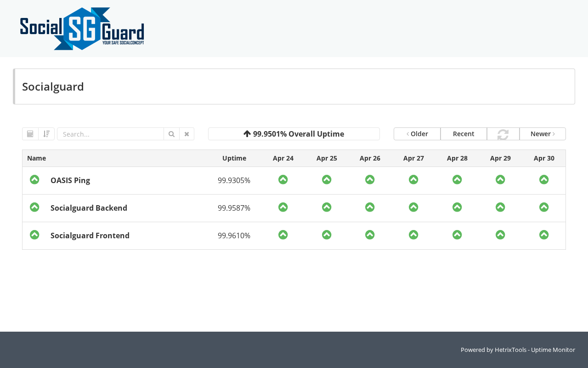Click Socialguard Backend Apr 27 status icon
The height and width of the screenshot is (368, 588).
click(x=413, y=207)
